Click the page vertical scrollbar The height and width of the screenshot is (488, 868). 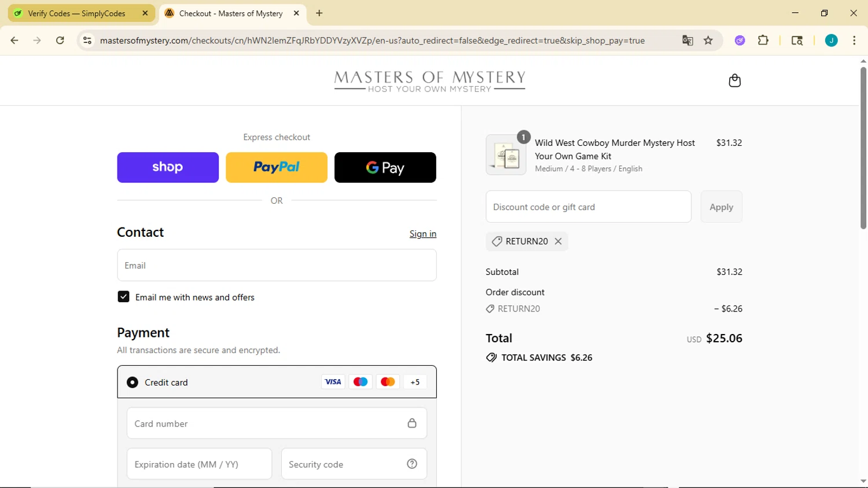point(863,149)
